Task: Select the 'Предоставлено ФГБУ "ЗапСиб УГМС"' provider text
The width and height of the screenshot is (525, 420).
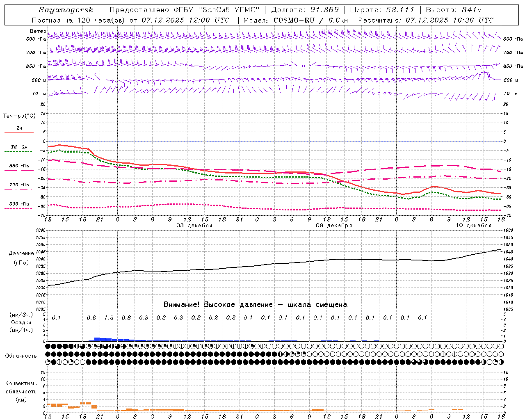Action: tap(185, 10)
